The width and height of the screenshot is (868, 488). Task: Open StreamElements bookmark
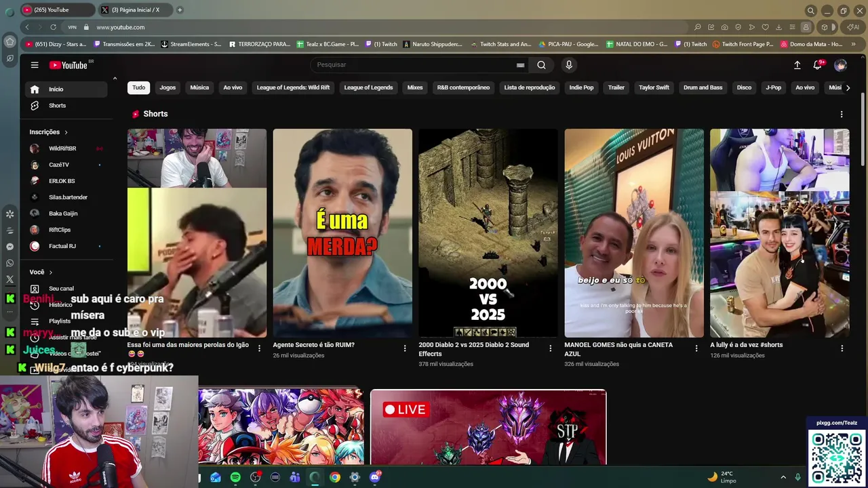click(x=191, y=44)
